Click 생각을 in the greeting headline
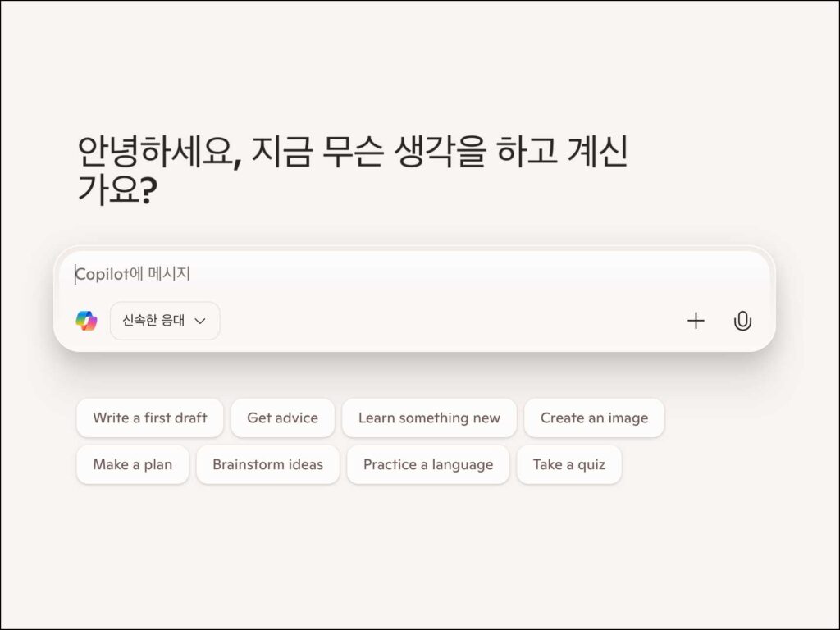 click(x=440, y=151)
